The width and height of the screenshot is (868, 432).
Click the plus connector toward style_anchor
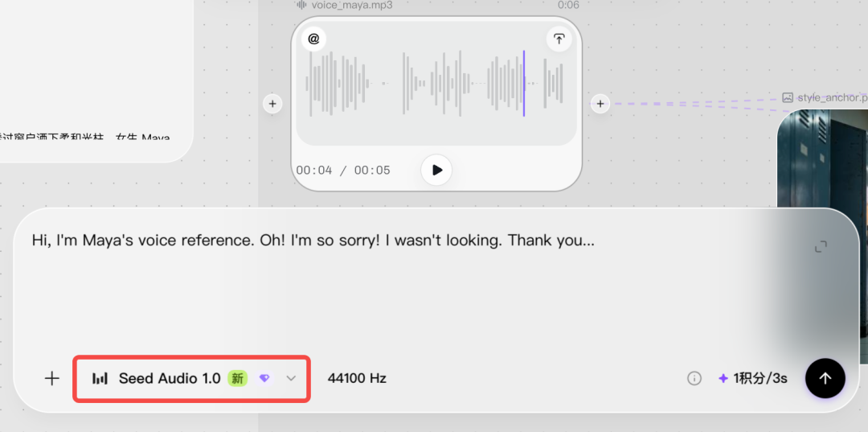click(600, 104)
